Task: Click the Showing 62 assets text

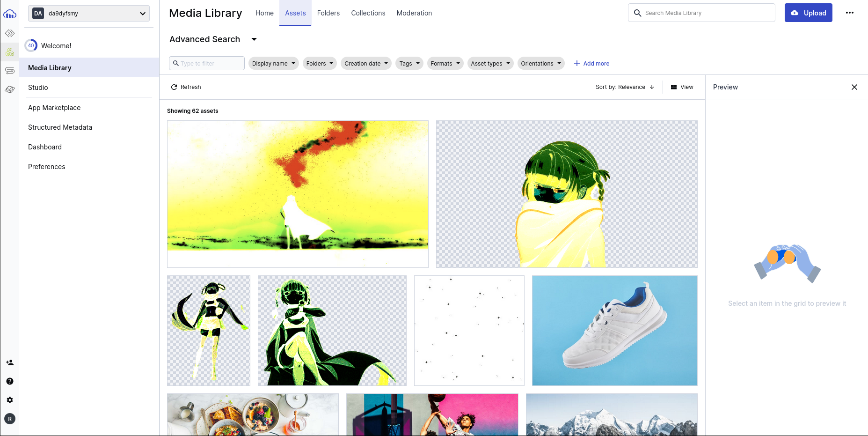Action: point(193,111)
